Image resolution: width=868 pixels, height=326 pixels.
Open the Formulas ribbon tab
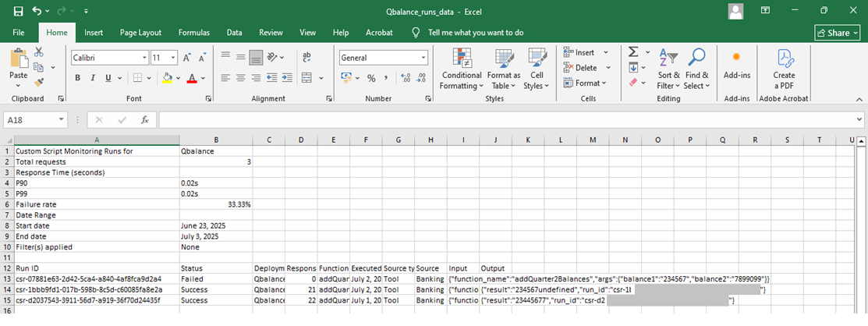[x=193, y=33]
